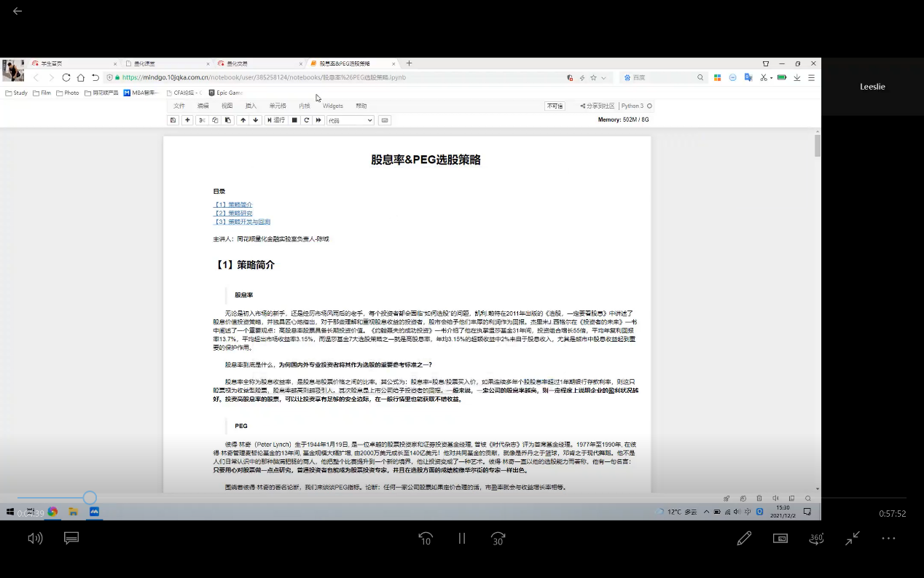
Task: Click 分享到社区 share button
Action: (598, 106)
